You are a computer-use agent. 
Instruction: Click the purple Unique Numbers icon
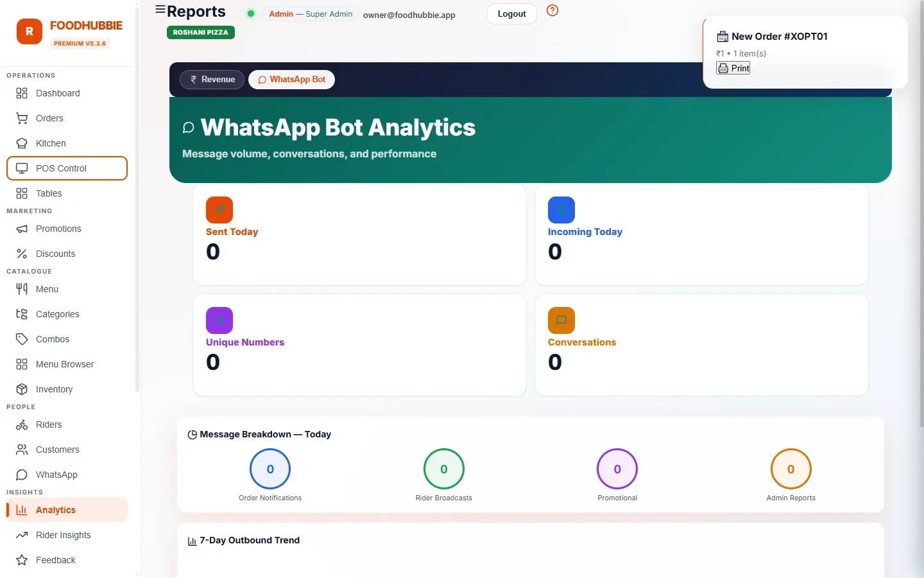pyautogui.click(x=219, y=320)
